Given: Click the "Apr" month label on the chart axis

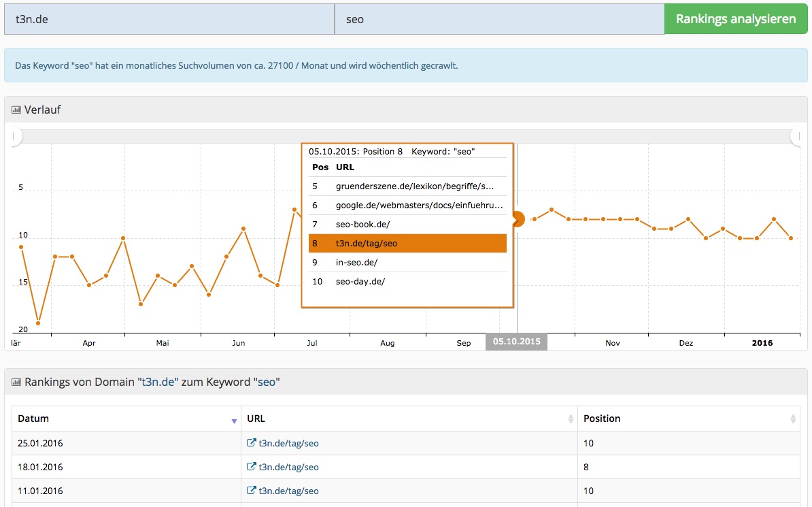Looking at the screenshot, I should (x=89, y=343).
